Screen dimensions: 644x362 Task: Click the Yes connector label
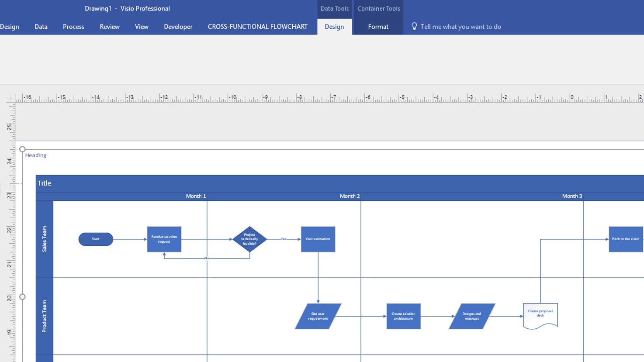284,239
